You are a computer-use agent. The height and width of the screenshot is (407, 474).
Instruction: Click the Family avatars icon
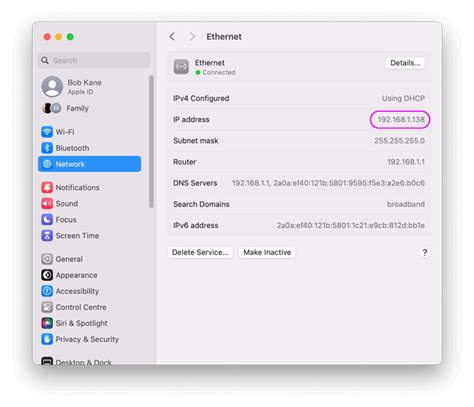(51, 108)
